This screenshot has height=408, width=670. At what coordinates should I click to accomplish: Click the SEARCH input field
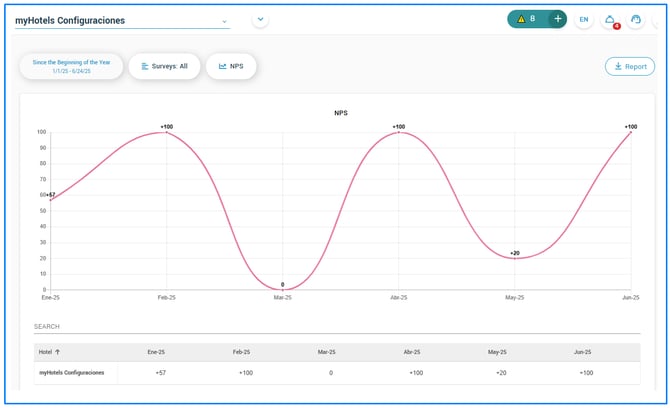[x=337, y=327]
